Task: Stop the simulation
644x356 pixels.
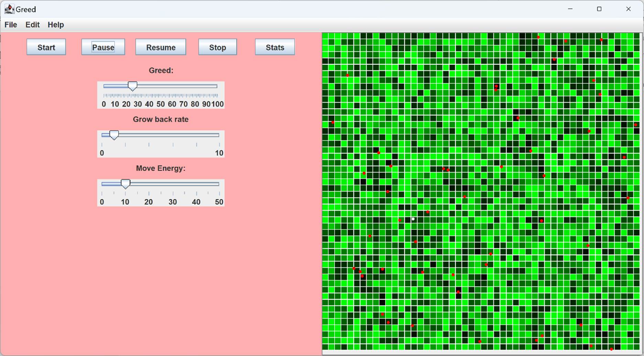Action: [x=217, y=47]
